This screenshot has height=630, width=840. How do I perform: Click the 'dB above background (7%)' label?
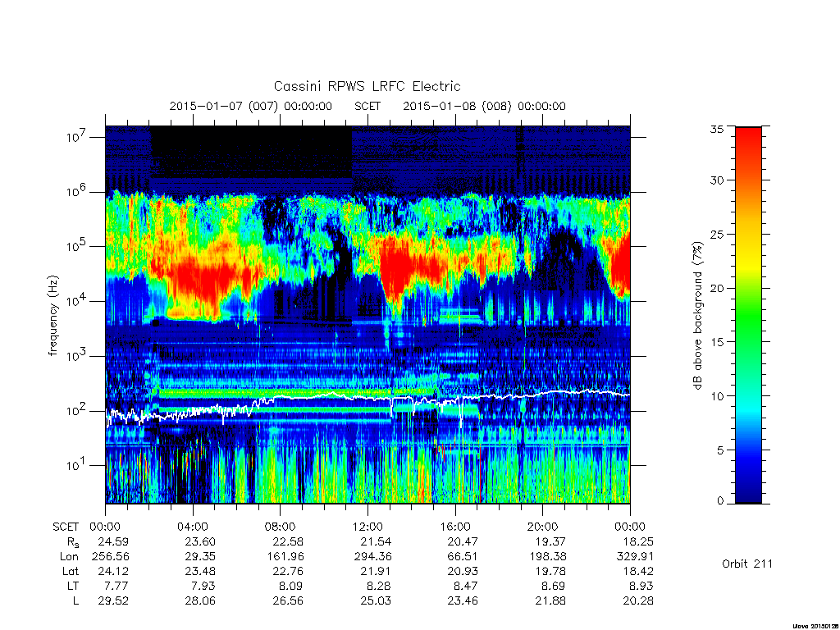point(697,316)
